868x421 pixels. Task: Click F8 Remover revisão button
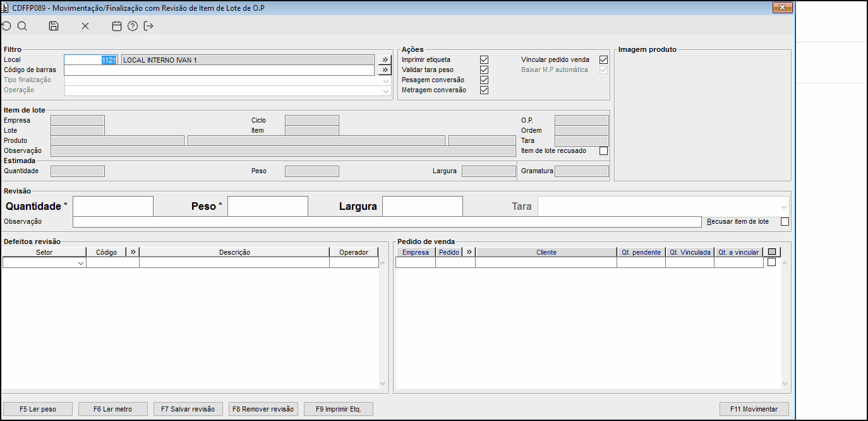(x=263, y=409)
